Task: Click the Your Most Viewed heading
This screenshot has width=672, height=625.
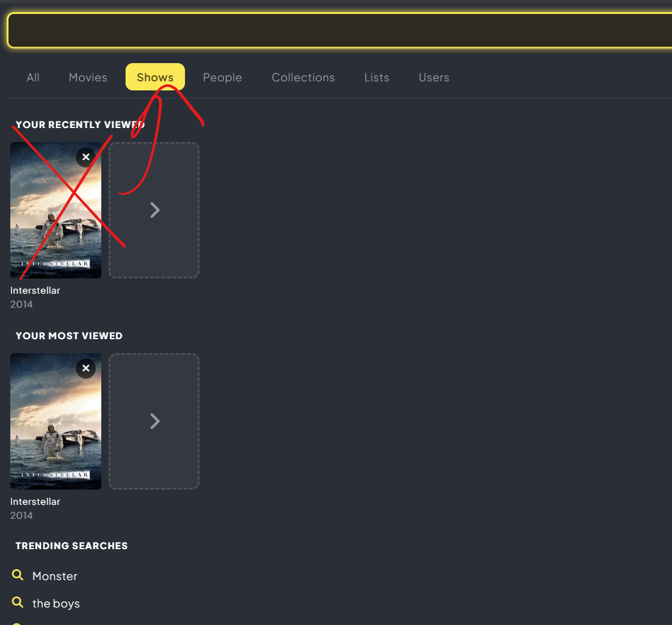Action: [69, 336]
